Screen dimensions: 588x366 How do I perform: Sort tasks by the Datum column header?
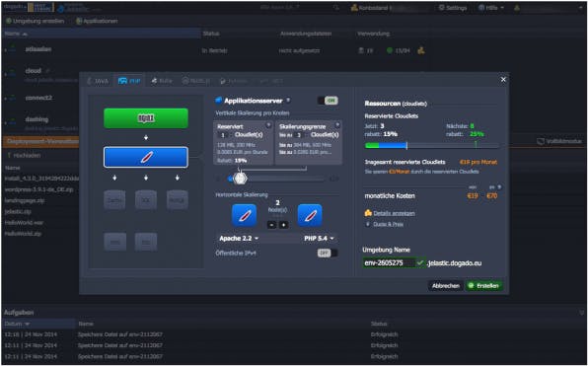click(38, 324)
